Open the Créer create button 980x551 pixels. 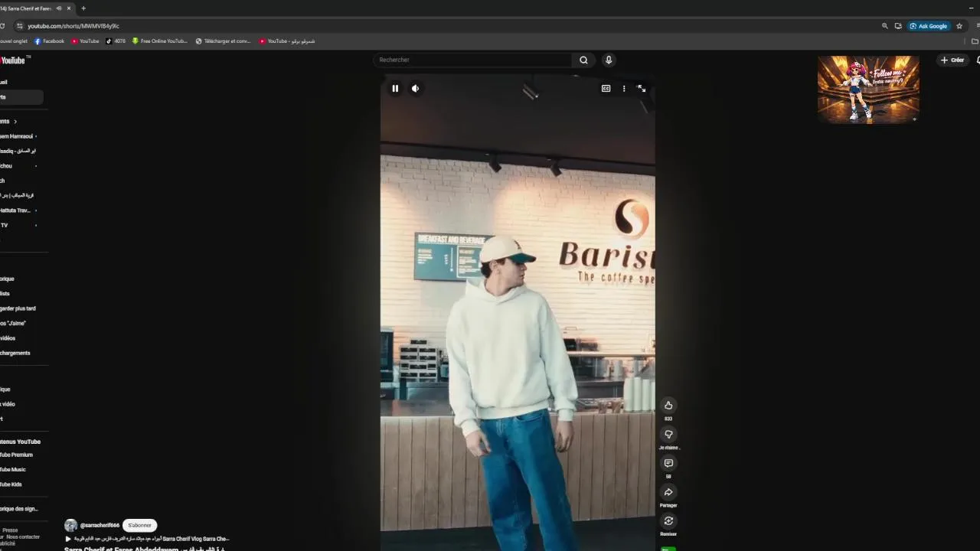click(952, 60)
